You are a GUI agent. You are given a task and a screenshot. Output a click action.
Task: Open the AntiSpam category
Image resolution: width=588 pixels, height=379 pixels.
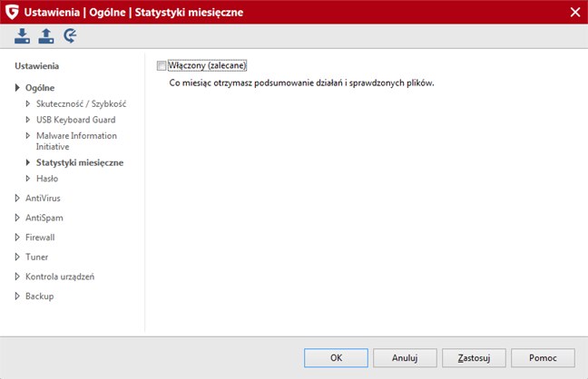tap(44, 218)
